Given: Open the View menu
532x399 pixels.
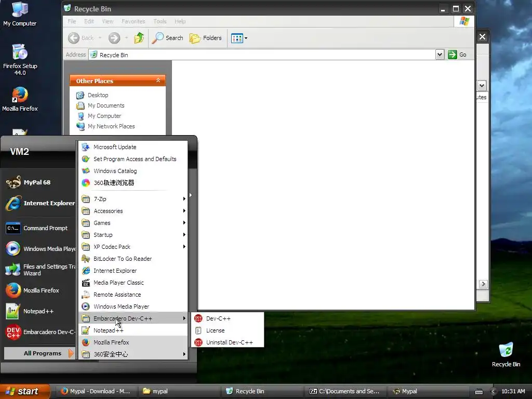Looking at the screenshot, I should pos(108,21).
